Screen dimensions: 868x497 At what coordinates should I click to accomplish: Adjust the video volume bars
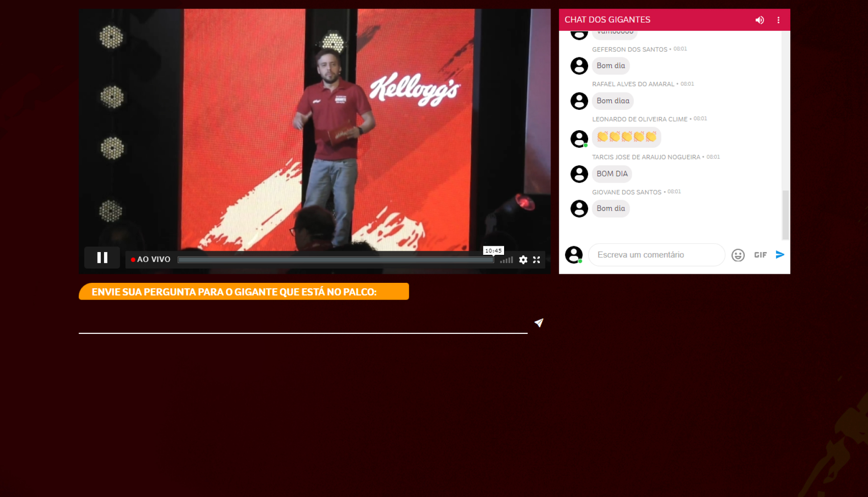click(x=507, y=260)
